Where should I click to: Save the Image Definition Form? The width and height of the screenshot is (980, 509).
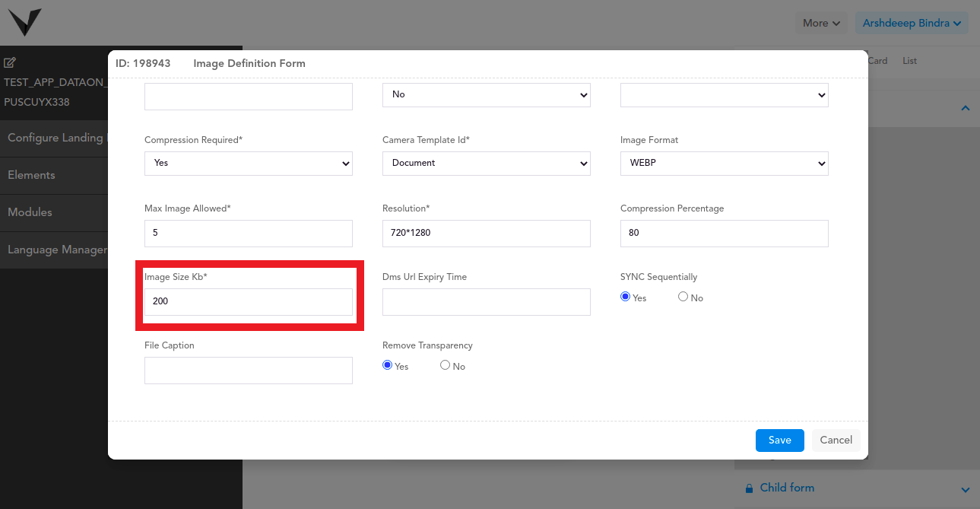click(x=780, y=440)
